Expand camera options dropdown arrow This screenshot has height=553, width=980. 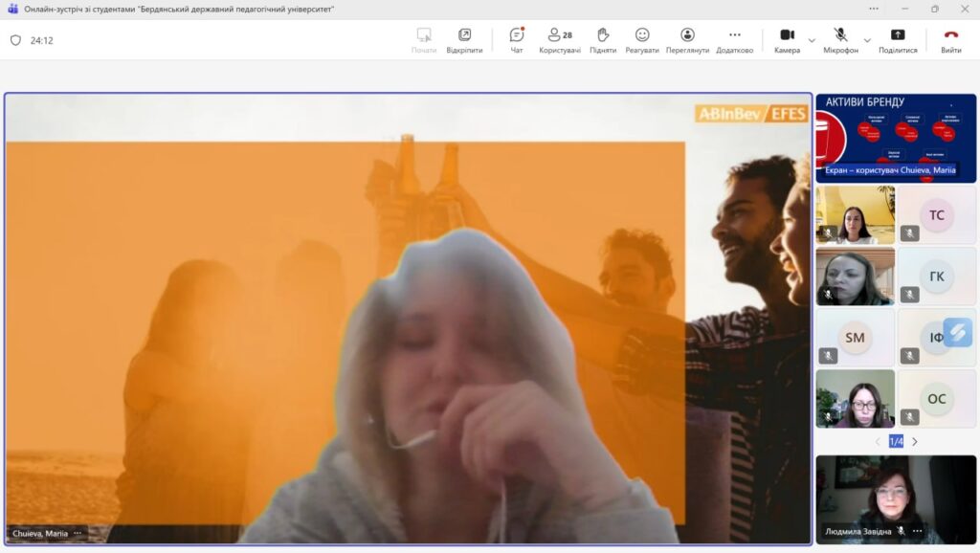pyautogui.click(x=812, y=40)
